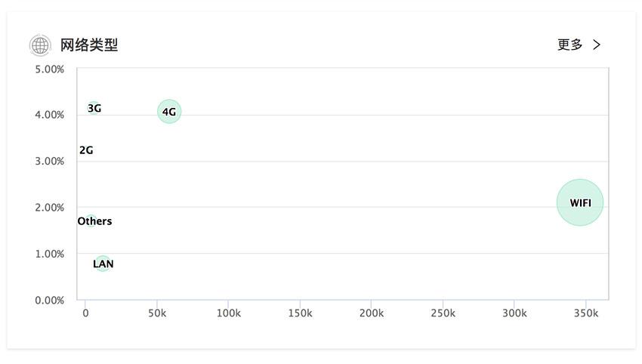The image size is (642, 364).
Task: Click the 3G data point
Action: pyautogui.click(x=94, y=108)
